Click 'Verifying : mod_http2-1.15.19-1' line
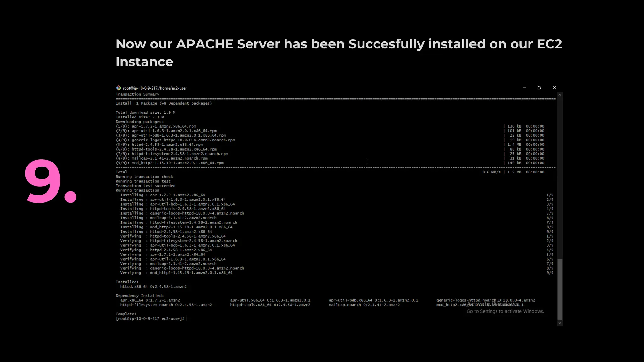644x362 pixels. [x=176, y=273]
